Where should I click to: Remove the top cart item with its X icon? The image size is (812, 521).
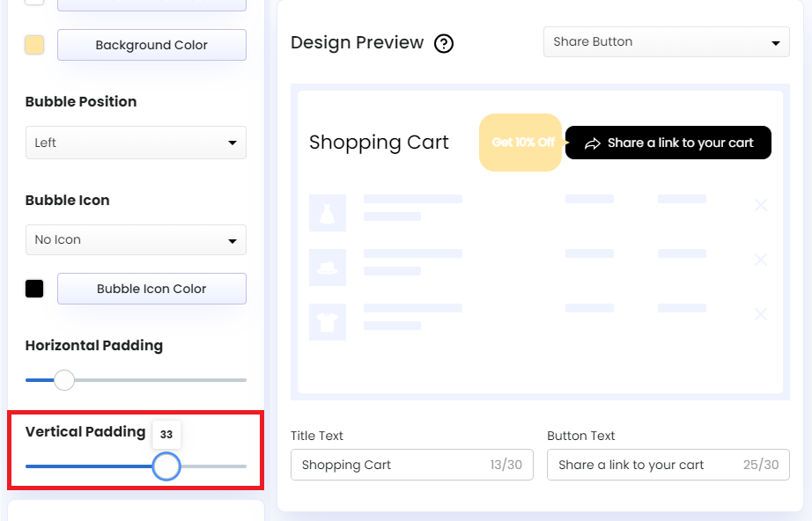click(761, 205)
